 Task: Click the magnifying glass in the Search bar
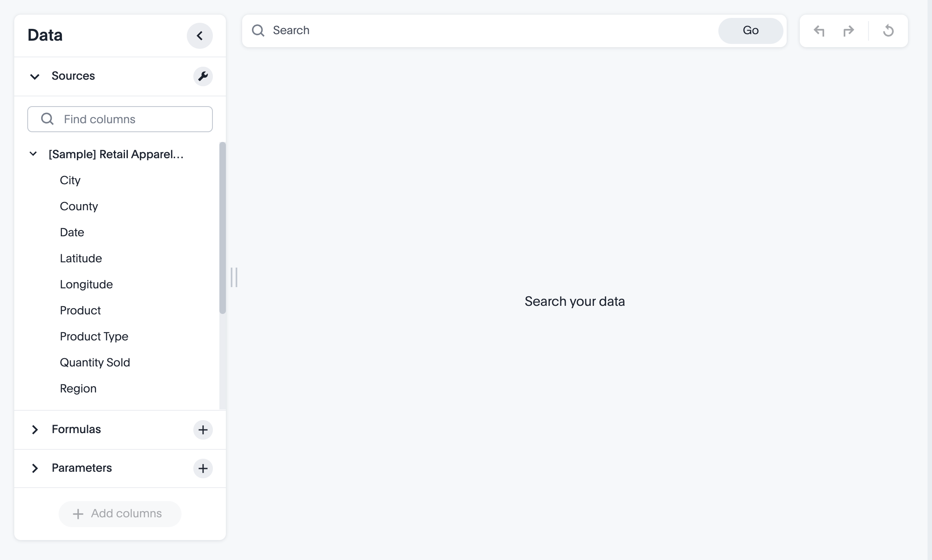tap(258, 30)
